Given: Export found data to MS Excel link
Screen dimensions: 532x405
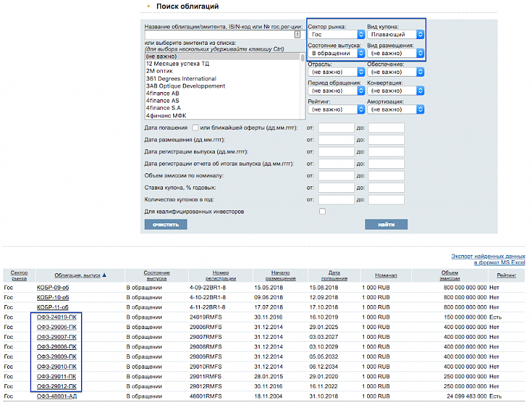Looking at the screenshot, I should coord(489,260).
